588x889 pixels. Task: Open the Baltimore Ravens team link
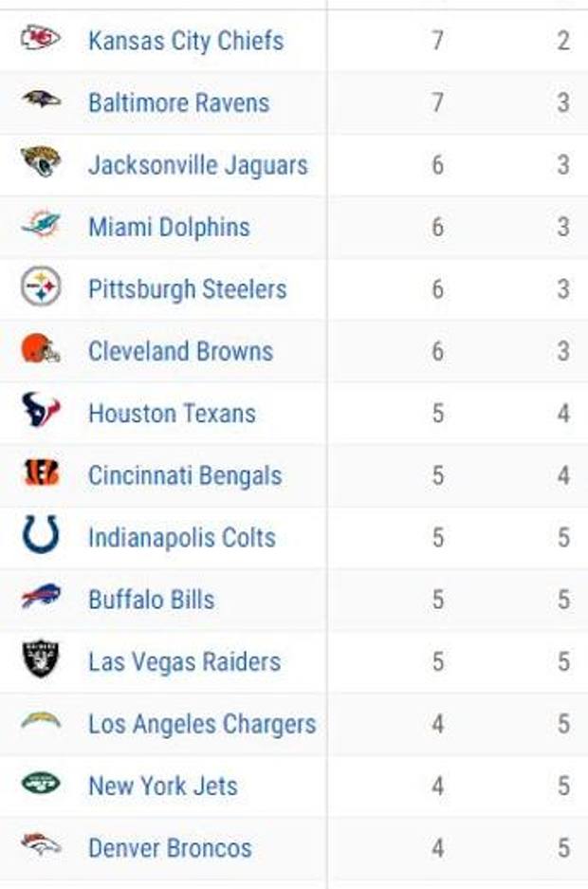(x=178, y=102)
